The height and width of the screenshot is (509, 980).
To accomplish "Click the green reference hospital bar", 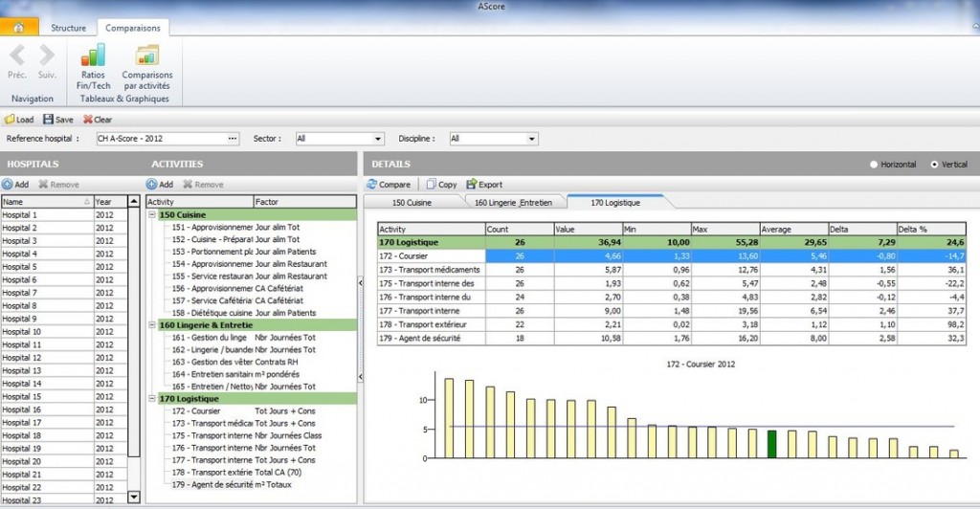I will [772, 444].
